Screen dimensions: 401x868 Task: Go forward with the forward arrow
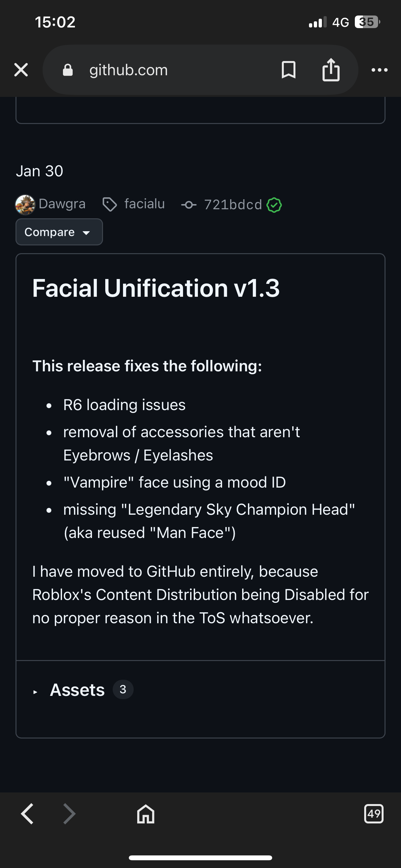point(69,814)
